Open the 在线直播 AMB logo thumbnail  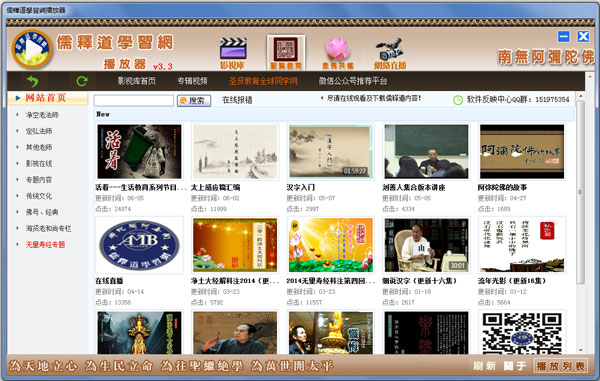pyautogui.click(x=139, y=245)
